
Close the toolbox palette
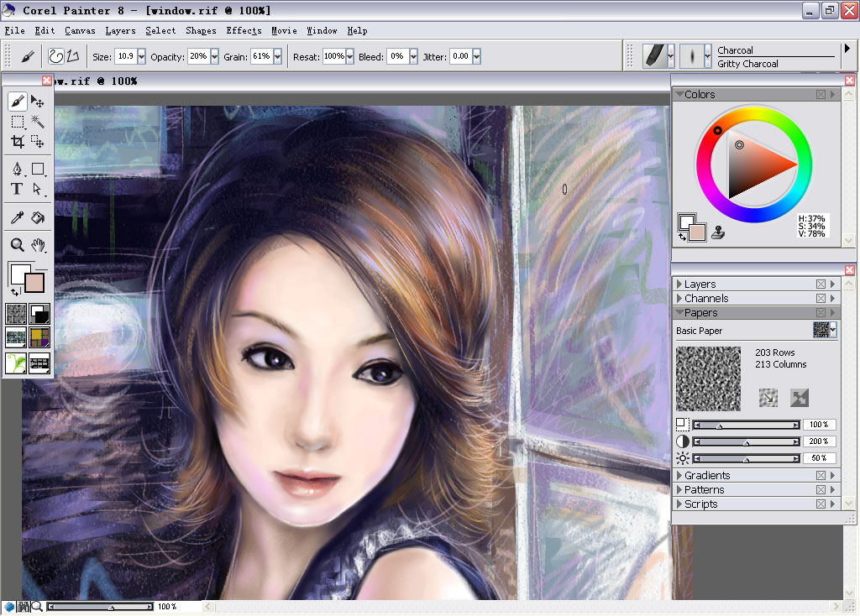[x=47, y=81]
